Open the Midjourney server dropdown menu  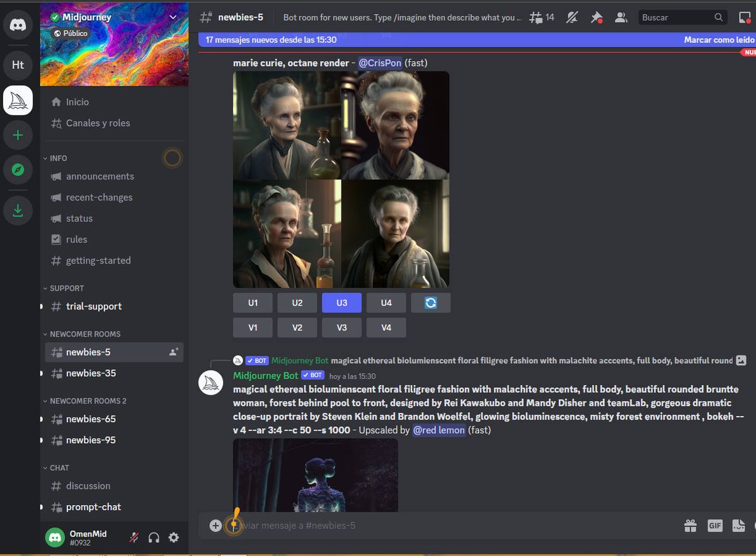click(x=173, y=17)
